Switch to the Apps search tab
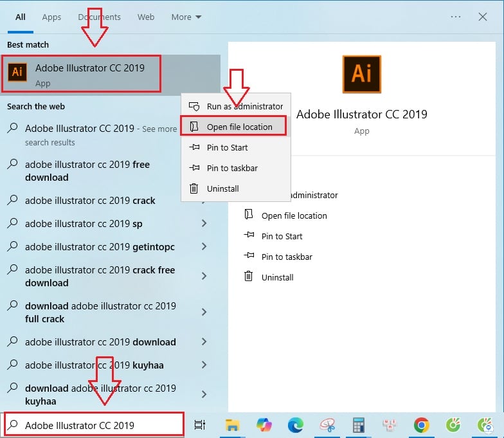504x438 pixels. pyautogui.click(x=51, y=17)
